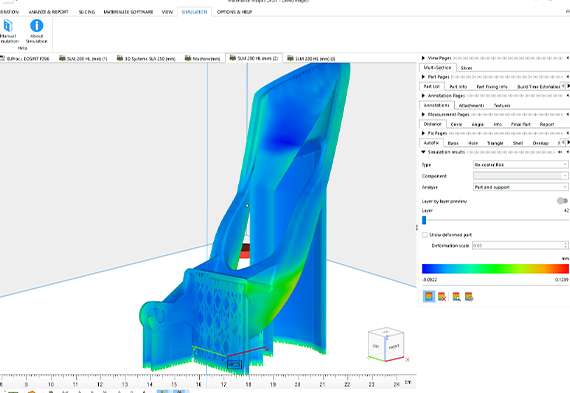Click the Layer slider handle
Viewport: 570px width, 393px height.
click(424, 220)
